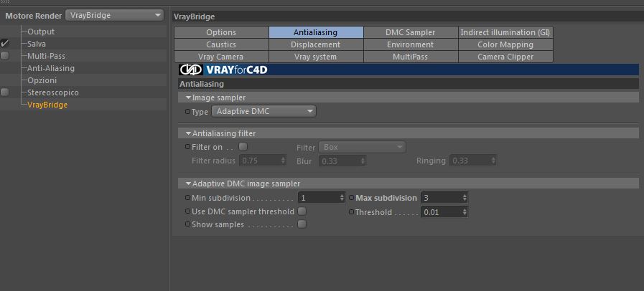This screenshot has width=644, height=291.
Task: Uncheck the Salva checkmark
Action: [5, 44]
